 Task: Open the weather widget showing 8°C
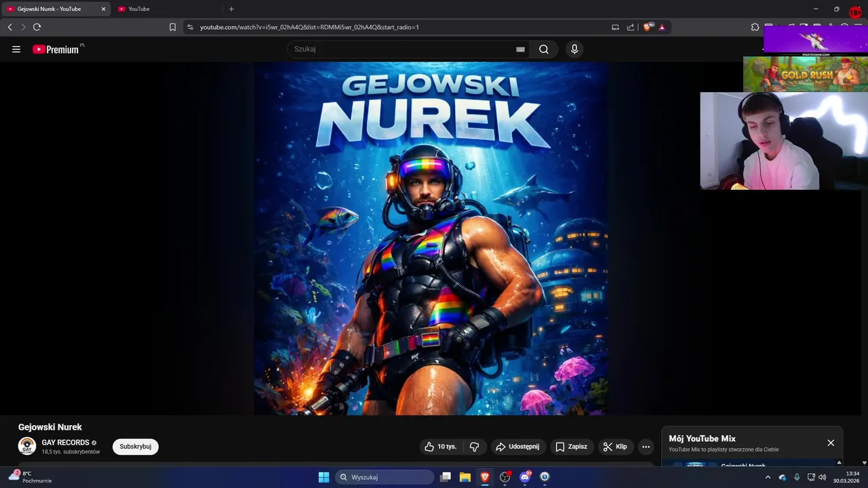[x=31, y=477]
